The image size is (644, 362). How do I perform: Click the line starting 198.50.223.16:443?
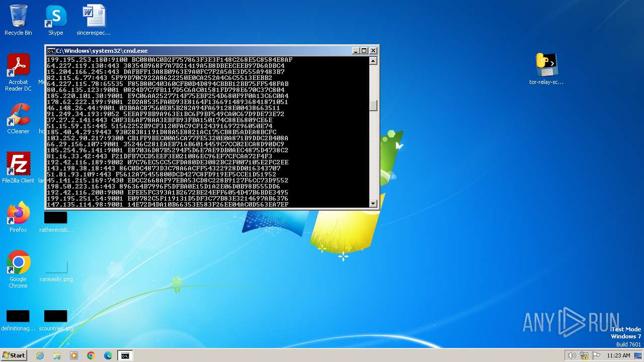coord(164,187)
